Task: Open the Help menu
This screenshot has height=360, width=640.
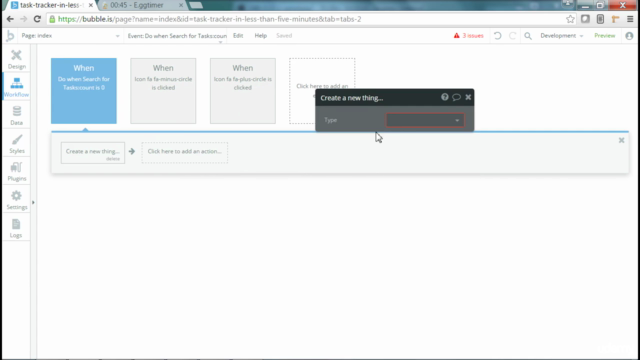Action: (x=260, y=36)
